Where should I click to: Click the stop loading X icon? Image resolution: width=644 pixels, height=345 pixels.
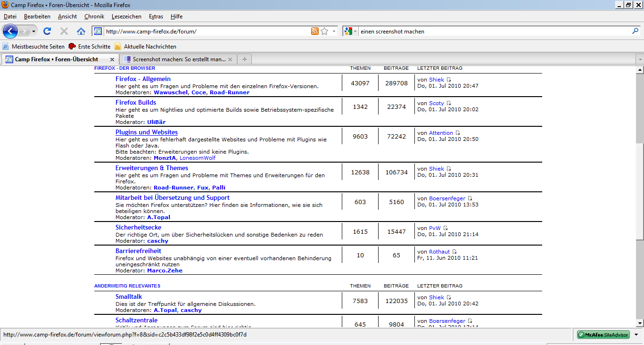(x=64, y=32)
